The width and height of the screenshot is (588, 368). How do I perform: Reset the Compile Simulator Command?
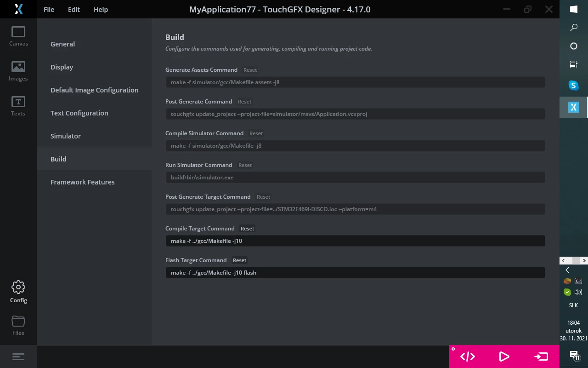pyautogui.click(x=256, y=133)
